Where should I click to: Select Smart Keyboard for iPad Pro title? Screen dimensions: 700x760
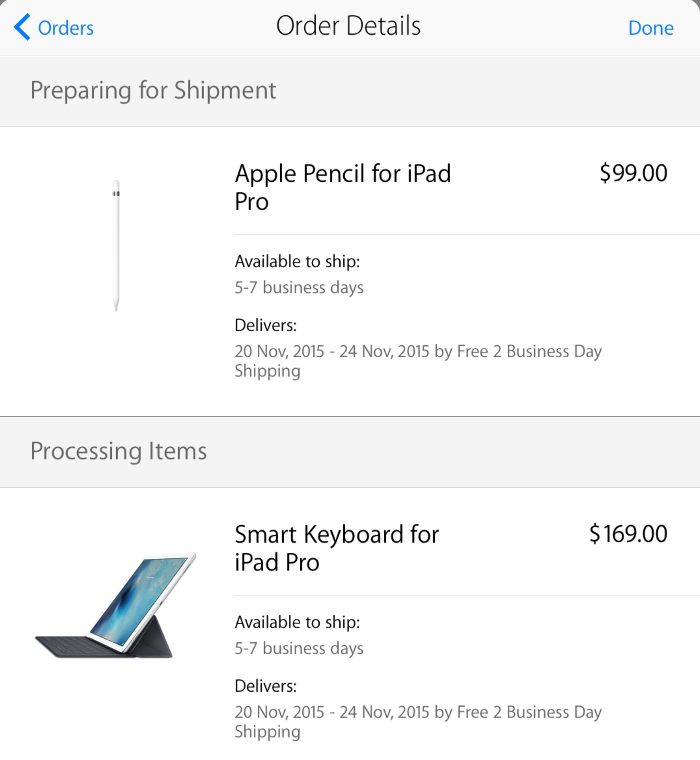(x=337, y=548)
